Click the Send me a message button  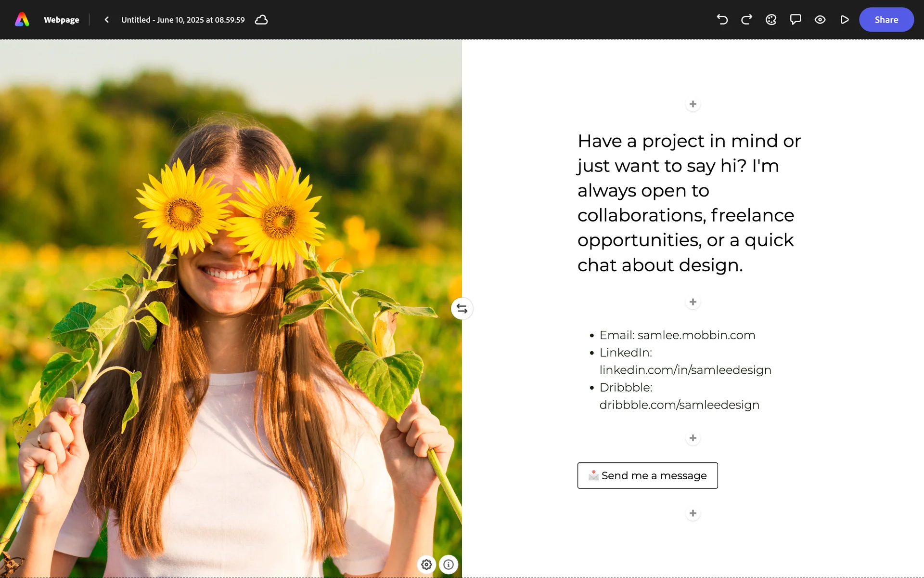(x=647, y=475)
